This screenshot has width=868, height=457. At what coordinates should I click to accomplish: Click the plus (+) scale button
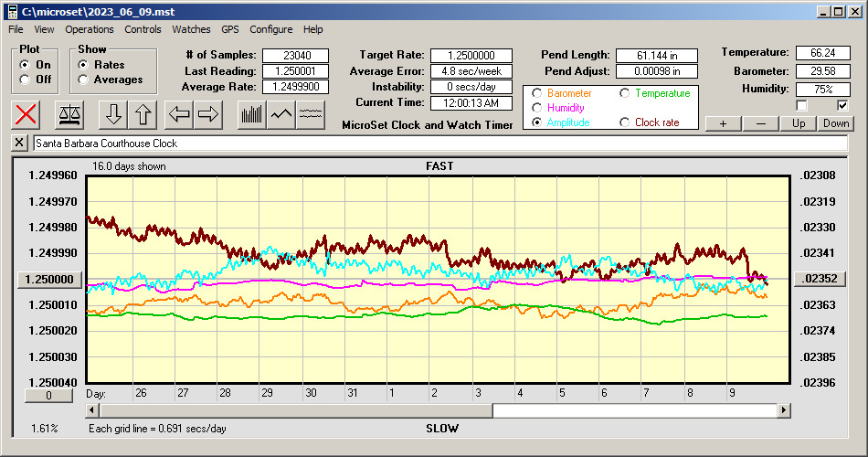pyautogui.click(x=723, y=123)
